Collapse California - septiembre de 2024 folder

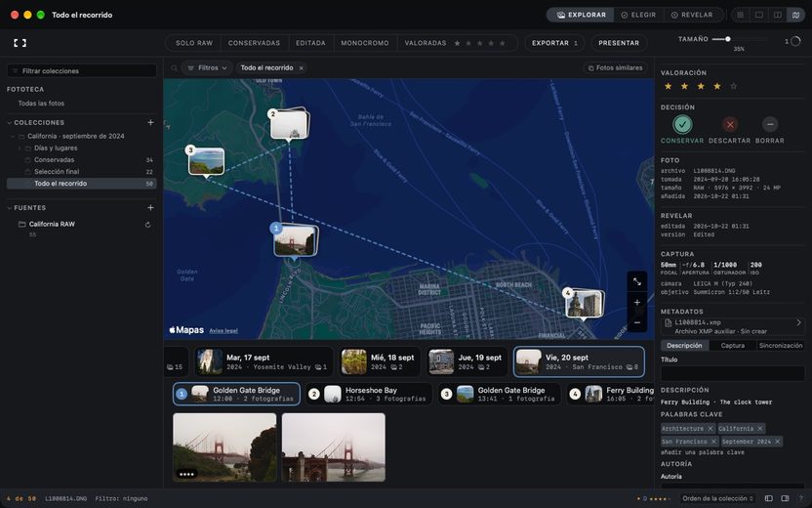(13, 137)
